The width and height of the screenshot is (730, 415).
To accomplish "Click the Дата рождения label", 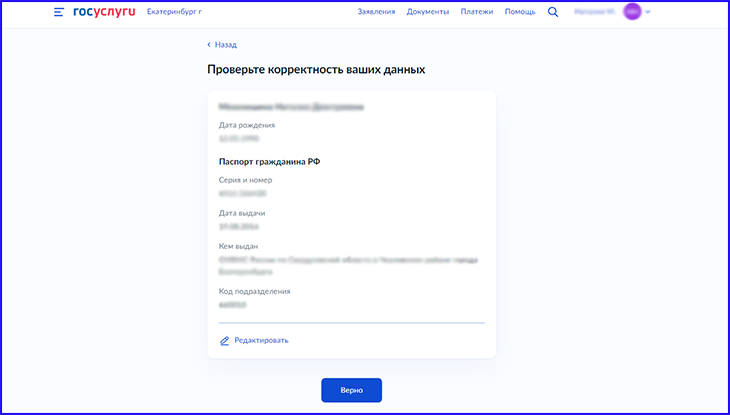I will 247,125.
